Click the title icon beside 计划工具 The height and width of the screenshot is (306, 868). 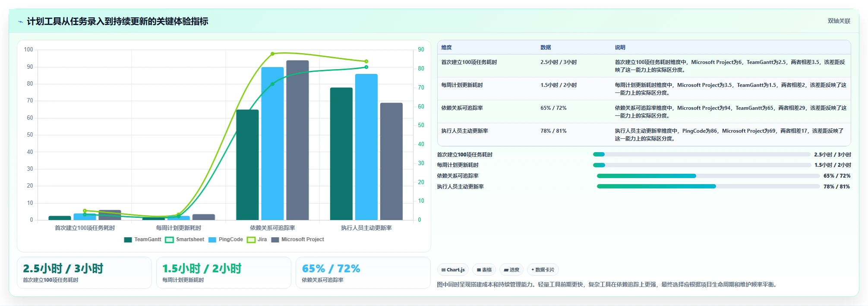point(20,22)
